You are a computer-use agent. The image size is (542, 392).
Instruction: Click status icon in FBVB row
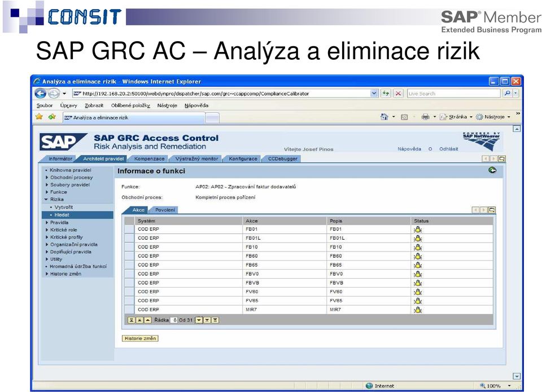(418, 283)
